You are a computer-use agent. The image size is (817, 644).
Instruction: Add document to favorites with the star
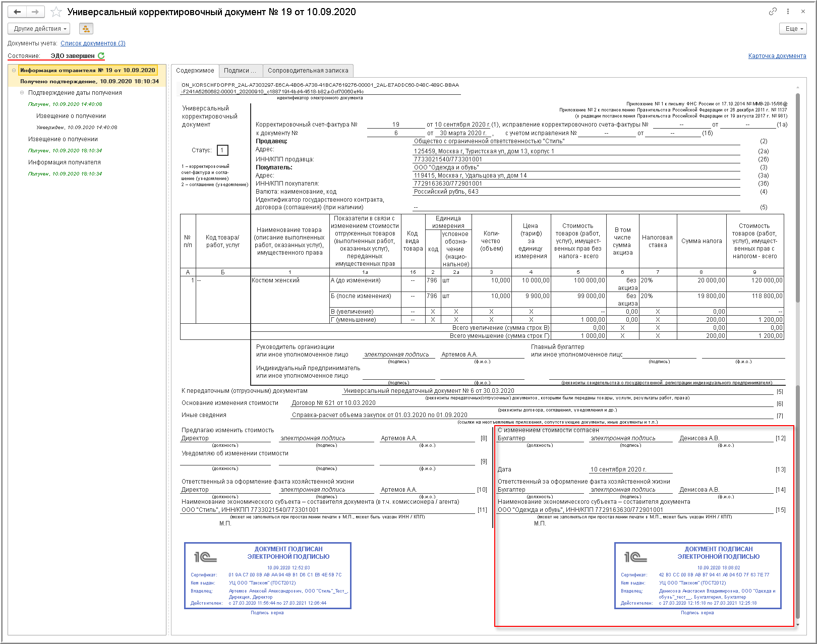[56, 12]
